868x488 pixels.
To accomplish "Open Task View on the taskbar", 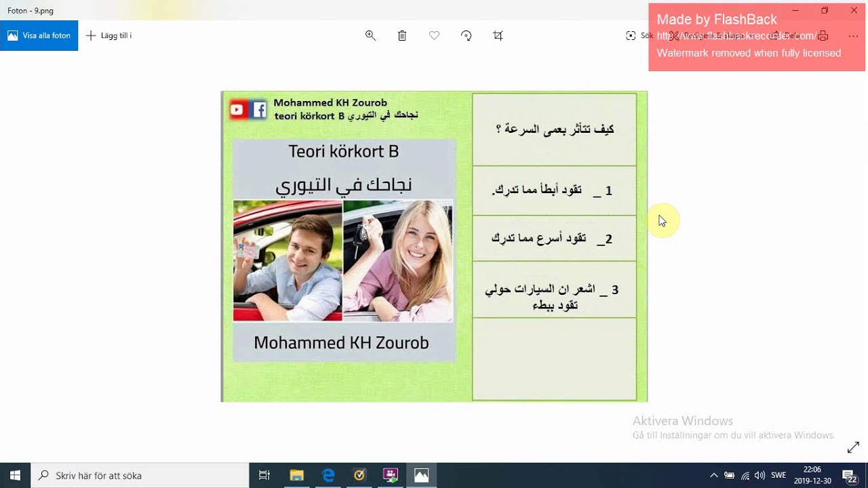I will coord(264,475).
